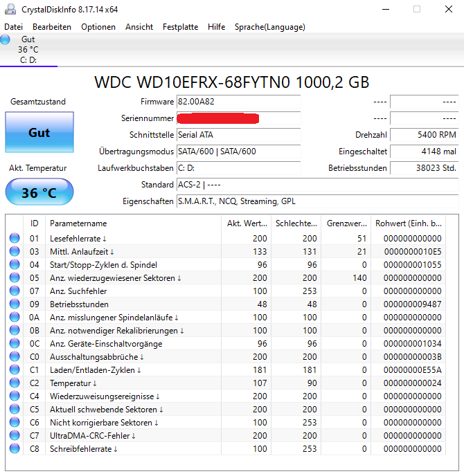Click the Grenzwer column header
Viewport: 464px width, 476px height.
point(346,223)
